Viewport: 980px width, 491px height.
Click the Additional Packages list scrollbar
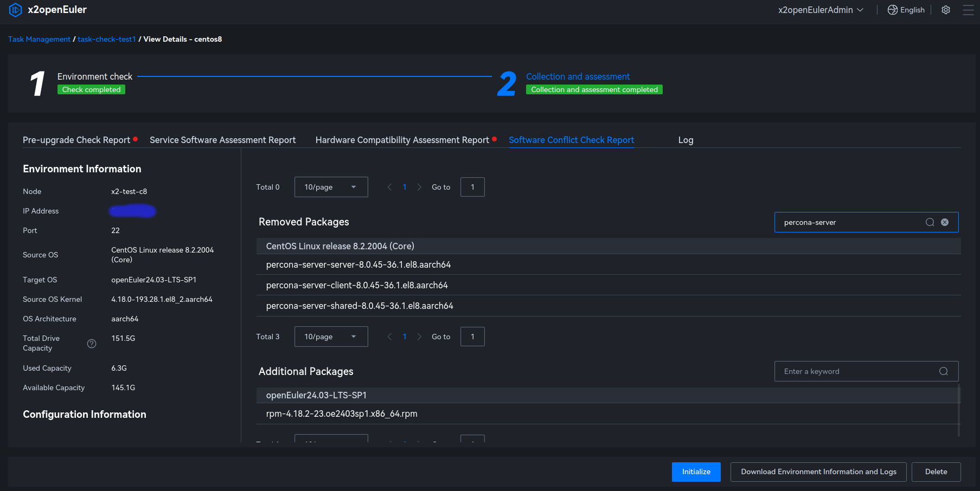point(958,410)
